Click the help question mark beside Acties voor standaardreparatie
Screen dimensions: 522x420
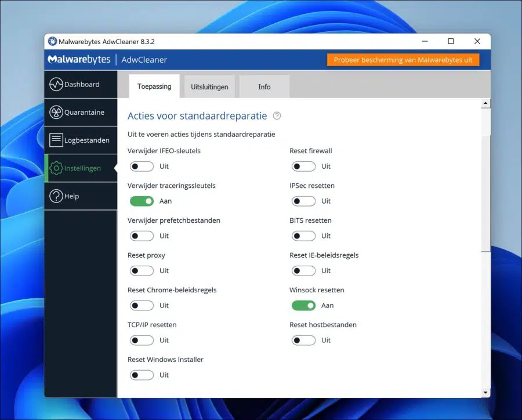tap(277, 115)
